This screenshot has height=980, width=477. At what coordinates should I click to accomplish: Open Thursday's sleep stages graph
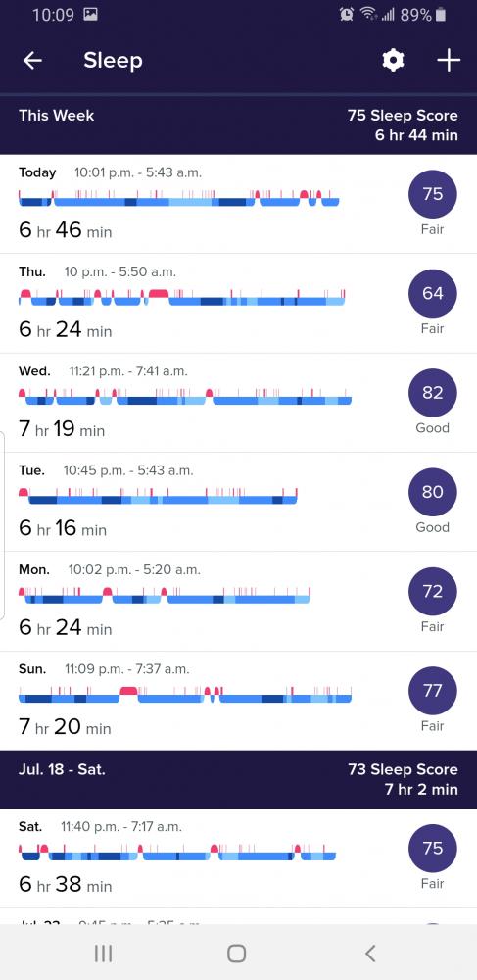[181, 298]
